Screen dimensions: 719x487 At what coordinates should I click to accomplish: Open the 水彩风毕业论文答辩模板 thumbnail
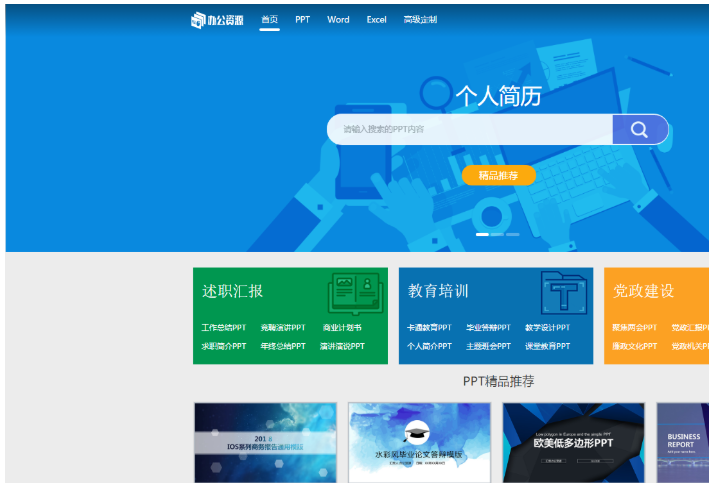pos(419,443)
